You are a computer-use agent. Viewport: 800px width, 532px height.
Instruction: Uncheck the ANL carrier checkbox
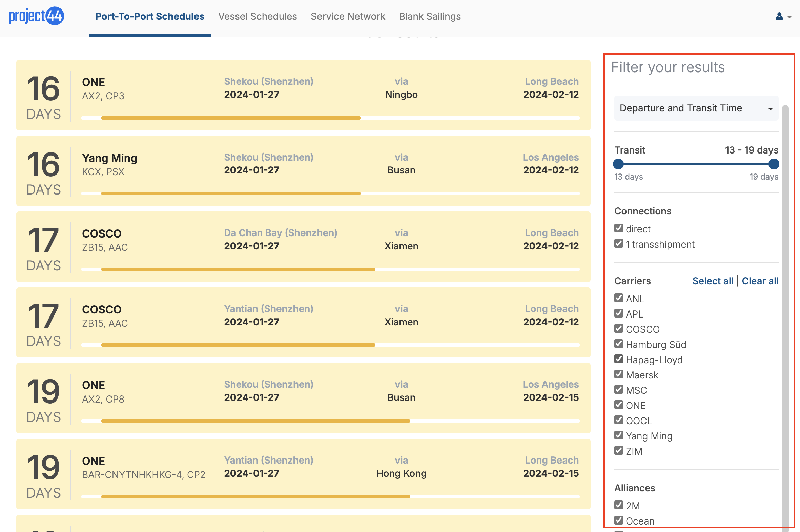[618, 298]
